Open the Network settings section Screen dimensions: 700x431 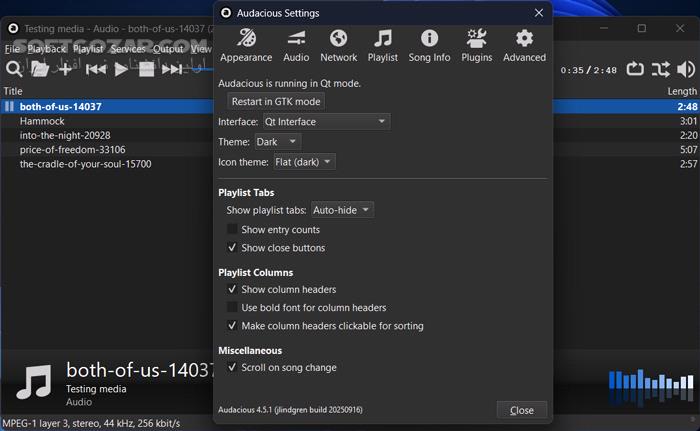(x=339, y=46)
